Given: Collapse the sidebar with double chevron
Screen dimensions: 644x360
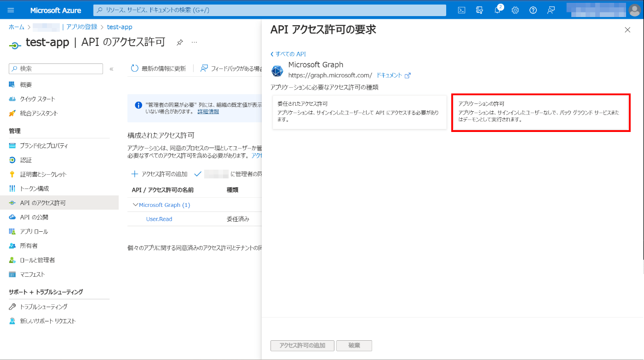Looking at the screenshot, I should (x=111, y=69).
